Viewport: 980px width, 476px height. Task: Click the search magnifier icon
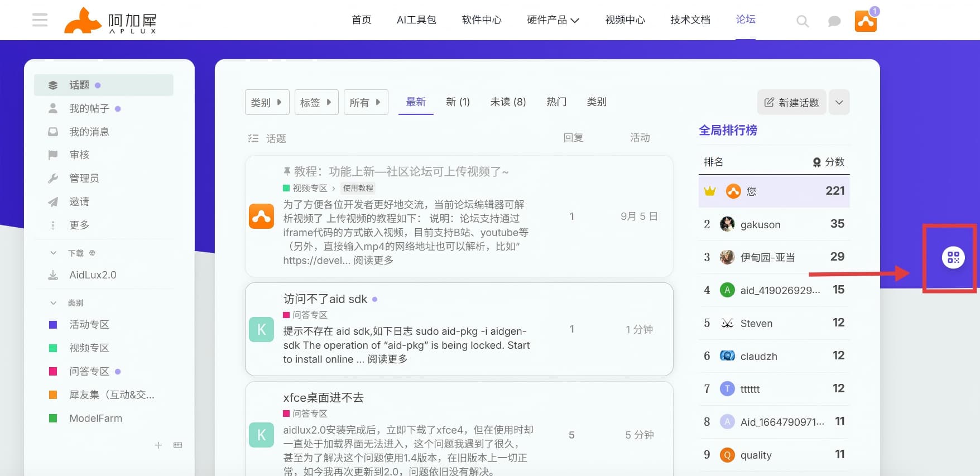(803, 21)
